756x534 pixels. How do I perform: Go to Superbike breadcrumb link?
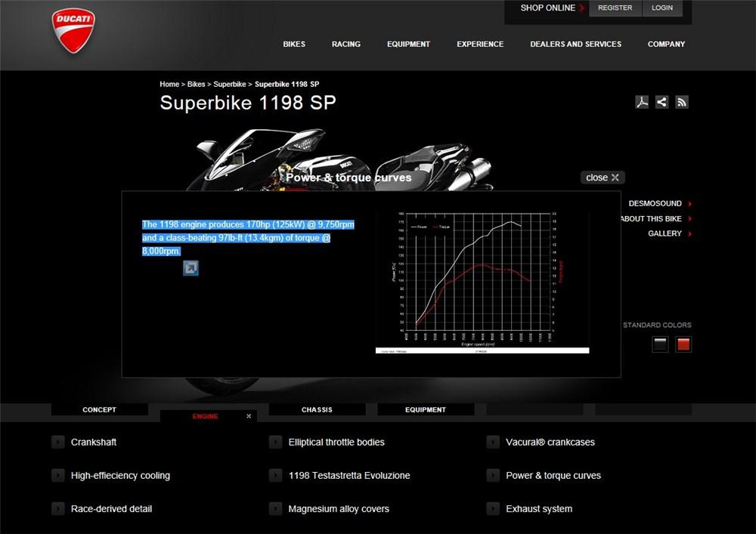click(230, 84)
